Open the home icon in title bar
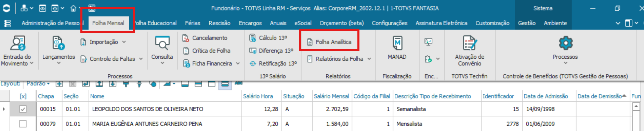Image resolution: width=644 pixels, height=131 pixels. 73,8
